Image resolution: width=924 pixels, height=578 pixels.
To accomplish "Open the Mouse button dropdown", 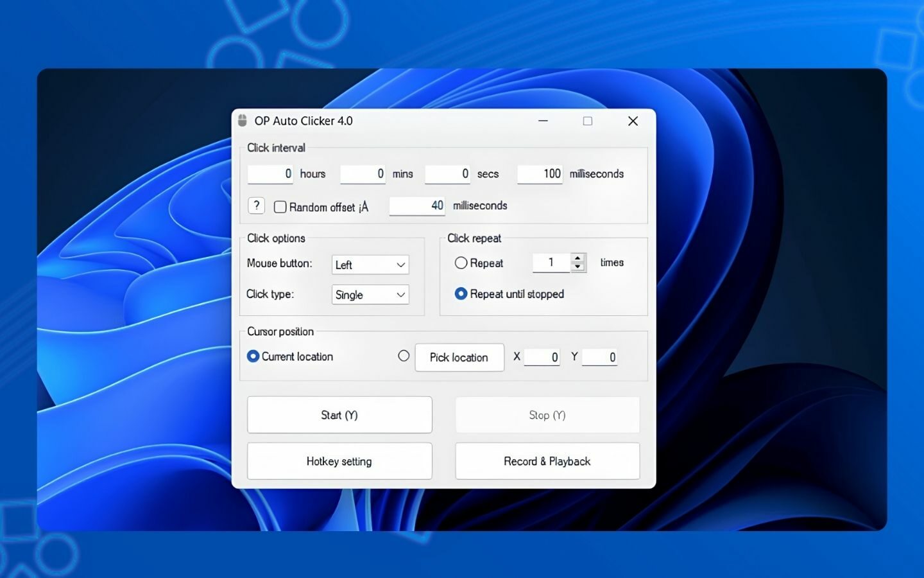I will point(370,265).
